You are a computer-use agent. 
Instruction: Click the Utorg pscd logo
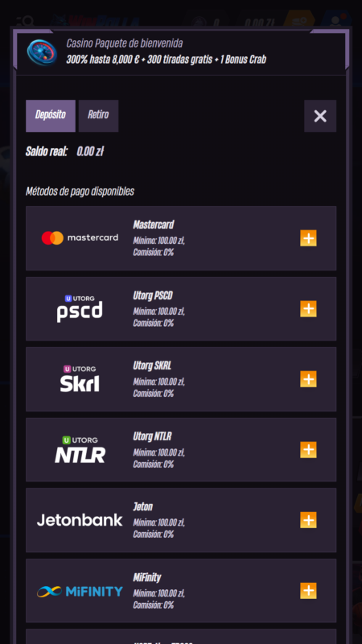[80, 308]
